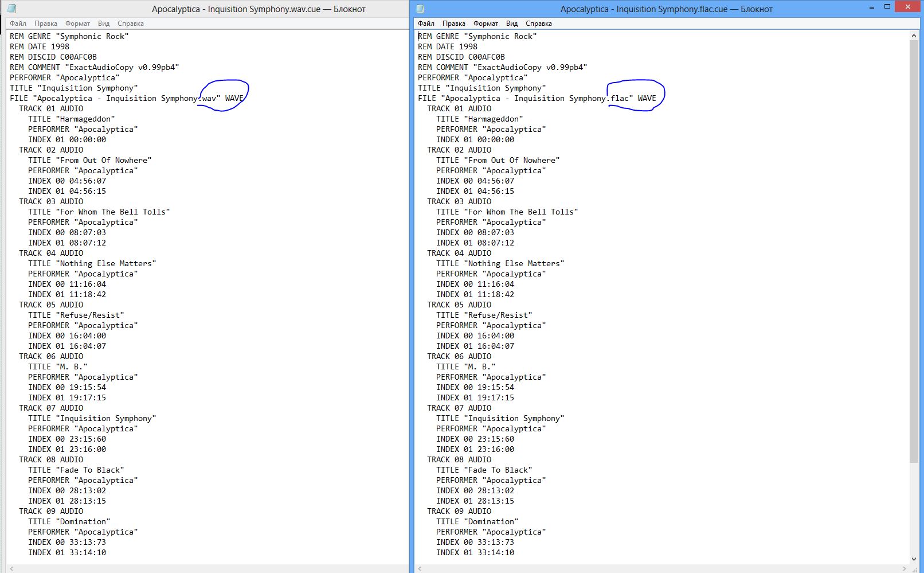
Task: Click 'TITLE "Nothing Else Matters"' in the wav.cue window
Action: coord(92,264)
